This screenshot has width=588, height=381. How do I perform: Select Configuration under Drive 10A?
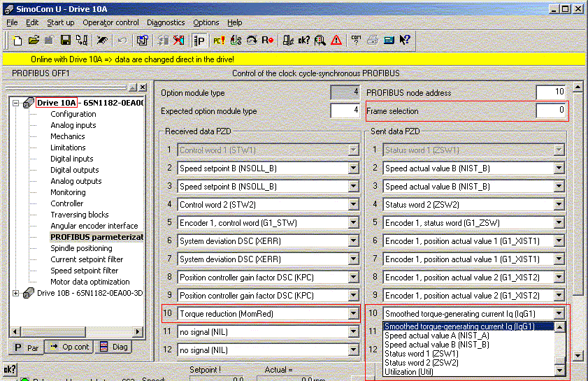tap(73, 114)
